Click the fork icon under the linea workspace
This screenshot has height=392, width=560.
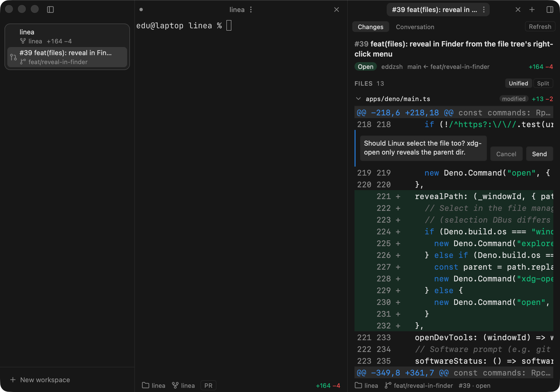click(x=23, y=41)
